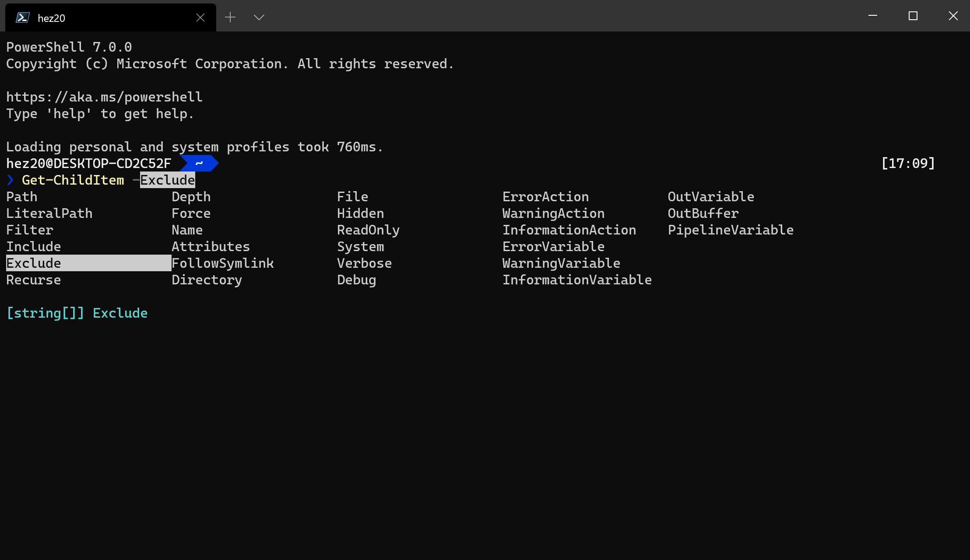The height and width of the screenshot is (560, 970).
Task: Click the maximize icon in title bar
Action: [x=913, y=16]
